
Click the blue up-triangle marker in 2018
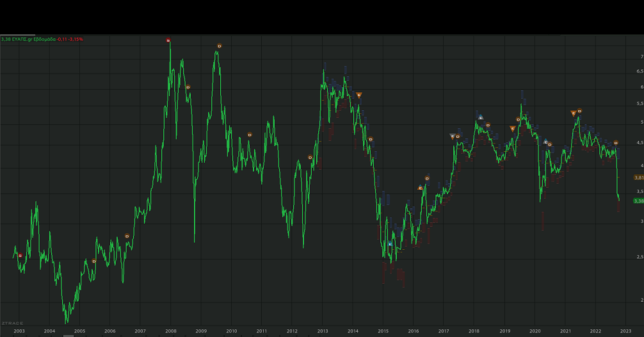[481, 117]
